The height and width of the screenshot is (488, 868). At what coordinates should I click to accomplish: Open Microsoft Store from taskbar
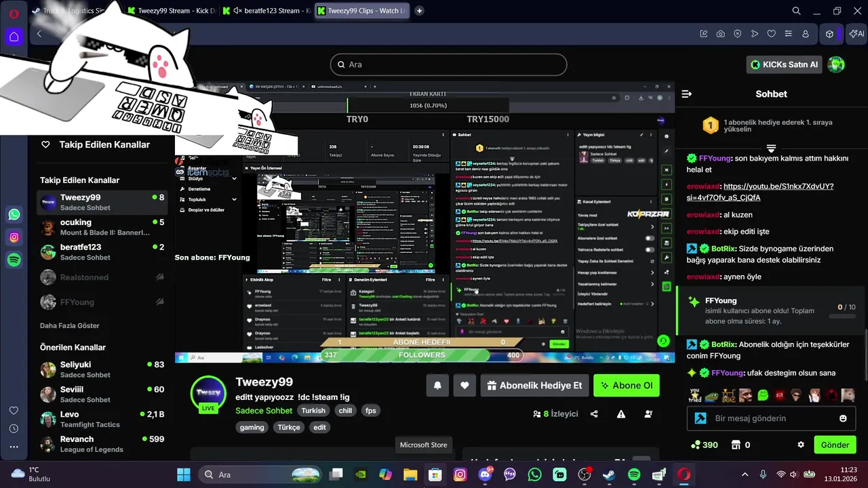(435, 474)
